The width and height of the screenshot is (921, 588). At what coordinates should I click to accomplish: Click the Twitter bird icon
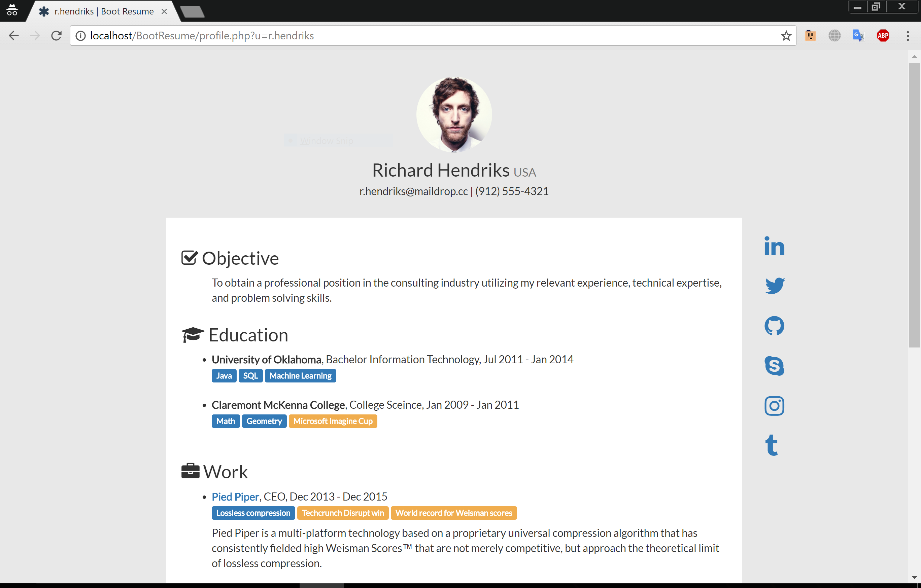(x=775, y=286)
